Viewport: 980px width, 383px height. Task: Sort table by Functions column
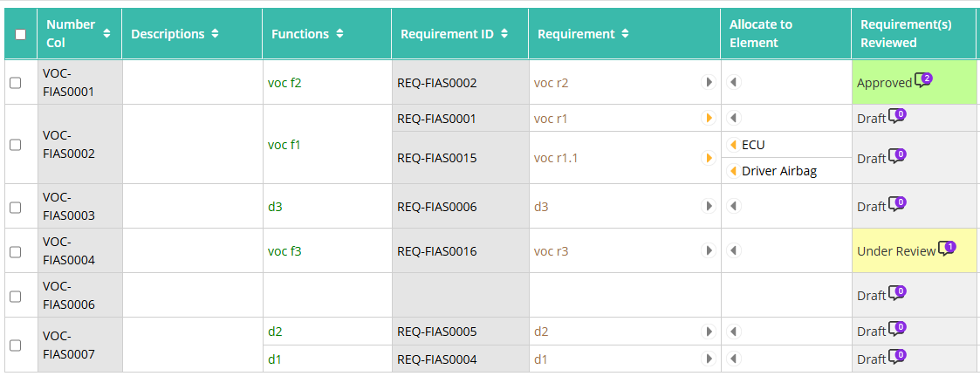[339, 34]
